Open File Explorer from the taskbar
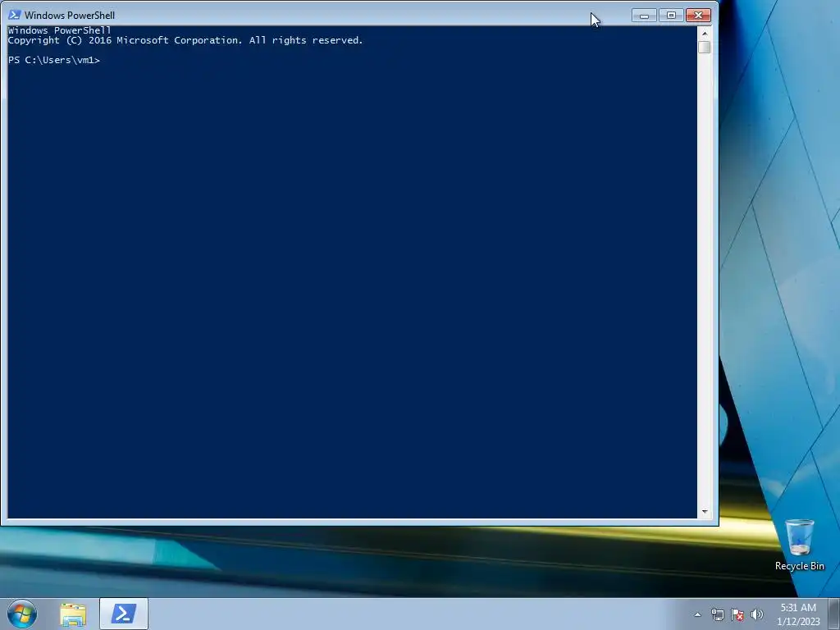 pyautogui.click(x=73, y=614)
